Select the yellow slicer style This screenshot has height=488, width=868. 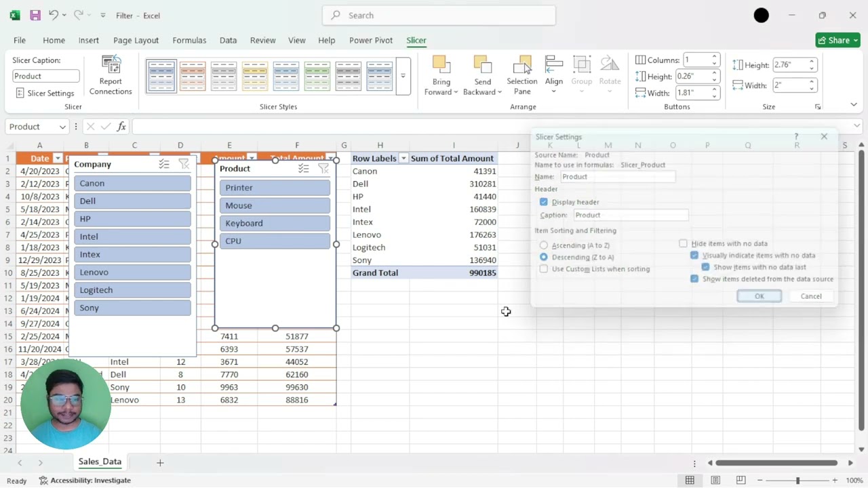pos(255,76)
